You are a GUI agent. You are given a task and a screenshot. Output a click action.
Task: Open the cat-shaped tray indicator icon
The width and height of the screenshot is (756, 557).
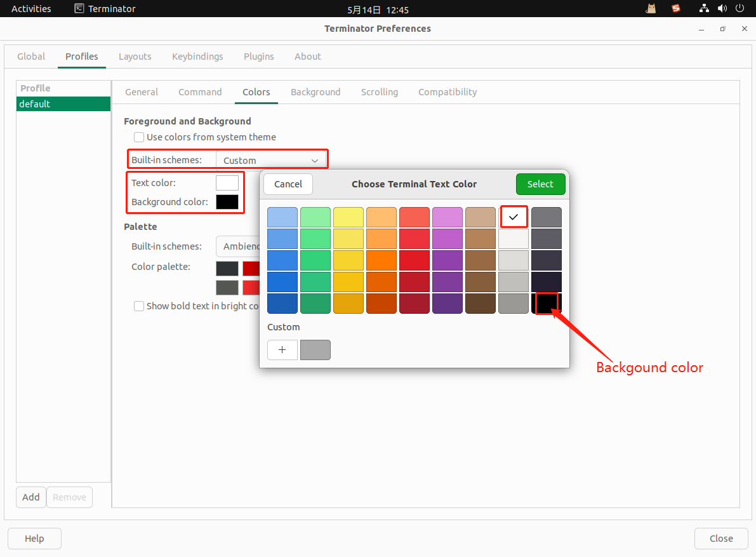click(x=651, y=9)
